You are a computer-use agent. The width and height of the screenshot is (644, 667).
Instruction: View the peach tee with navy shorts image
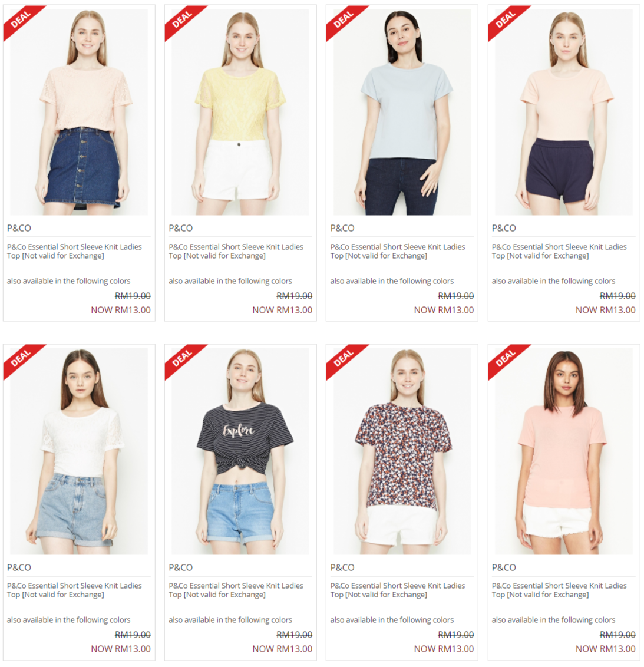[x=564, y=112]
